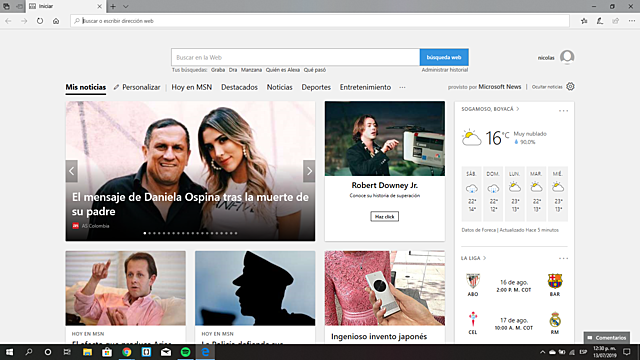Open the man in pink shirt thumbnail
The width and height of the screenshot is (640, 360).
click(125, 288)
